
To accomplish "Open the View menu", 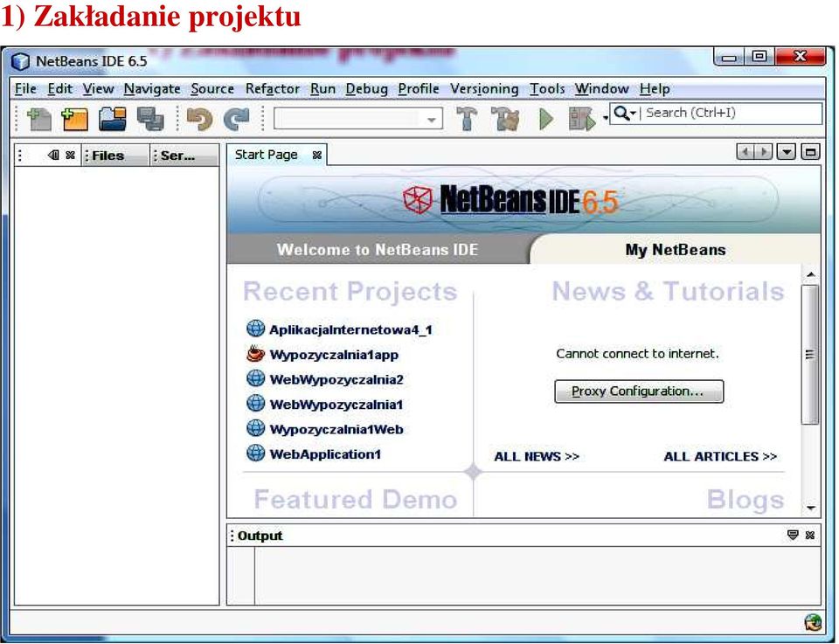I will (99, 89).
